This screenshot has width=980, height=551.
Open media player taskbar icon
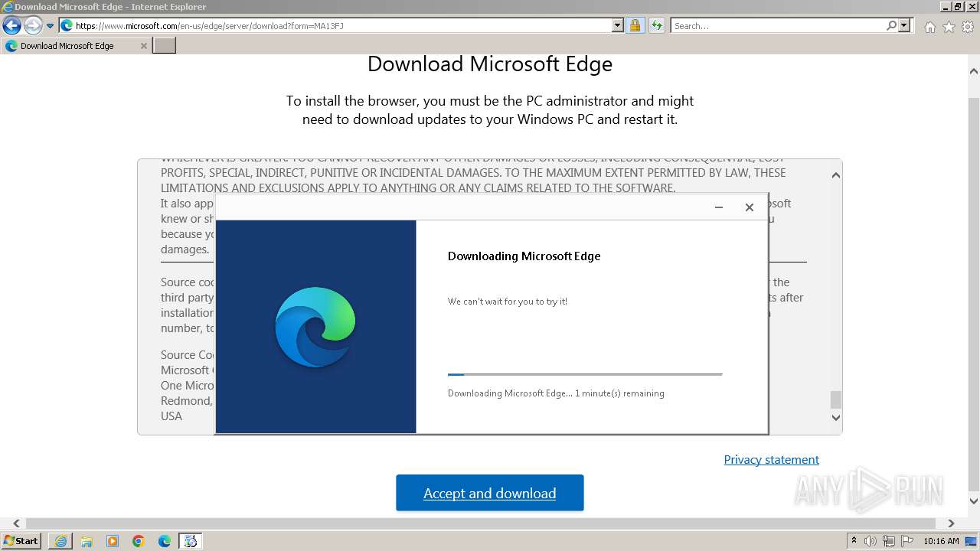point(113,541)
